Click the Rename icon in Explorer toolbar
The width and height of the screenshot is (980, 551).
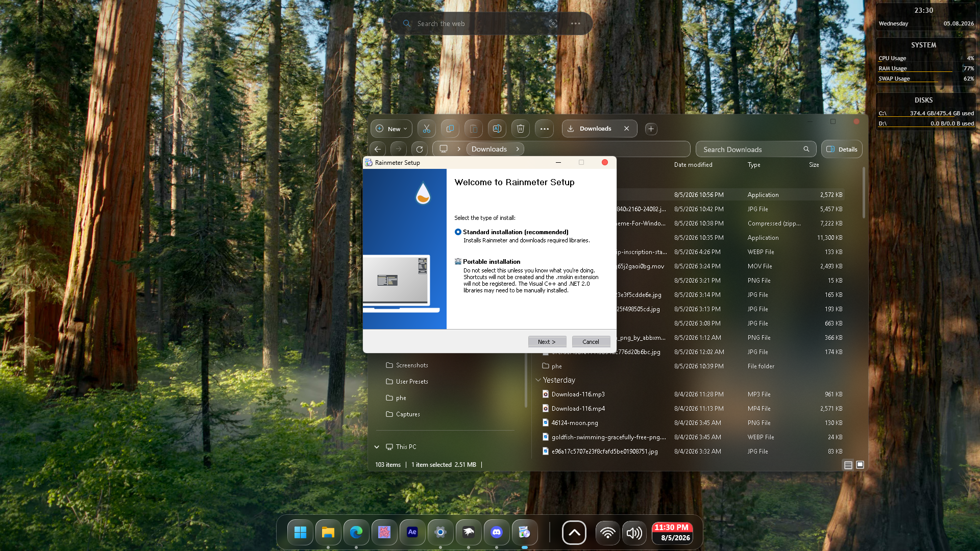(x=497, y=129)
